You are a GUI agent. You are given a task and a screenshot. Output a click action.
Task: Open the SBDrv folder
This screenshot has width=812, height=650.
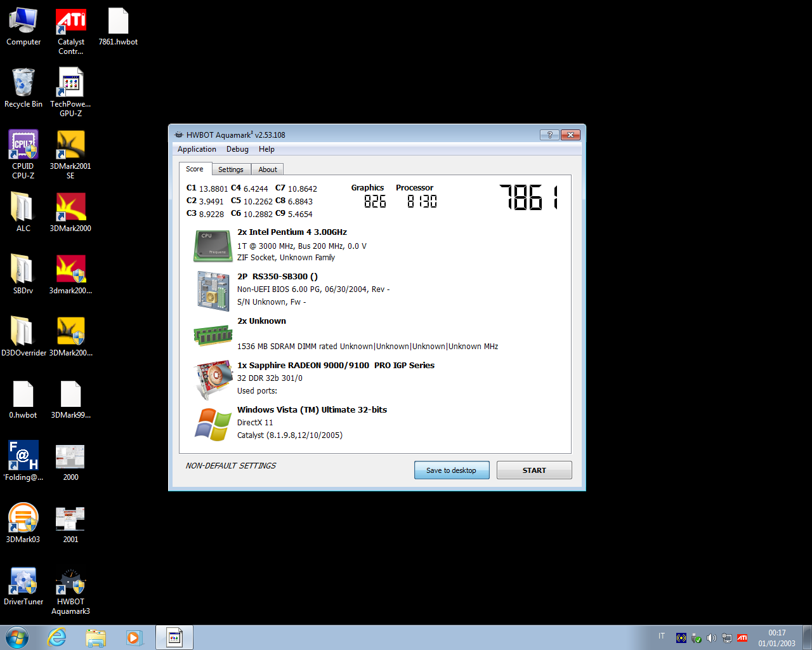tap(23, 274)
